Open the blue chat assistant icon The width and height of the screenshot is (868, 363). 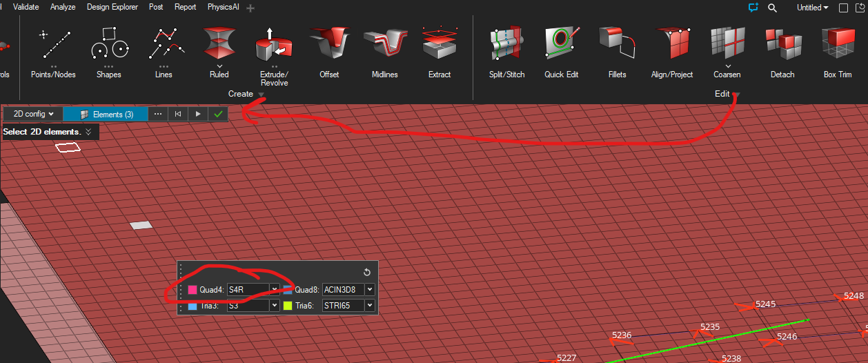pos(753,8)
